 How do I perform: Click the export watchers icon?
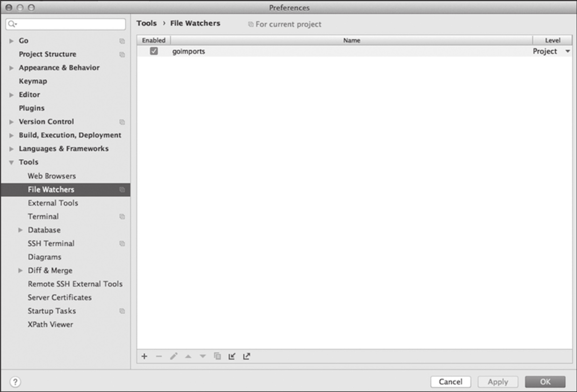(x=247, y=356)
